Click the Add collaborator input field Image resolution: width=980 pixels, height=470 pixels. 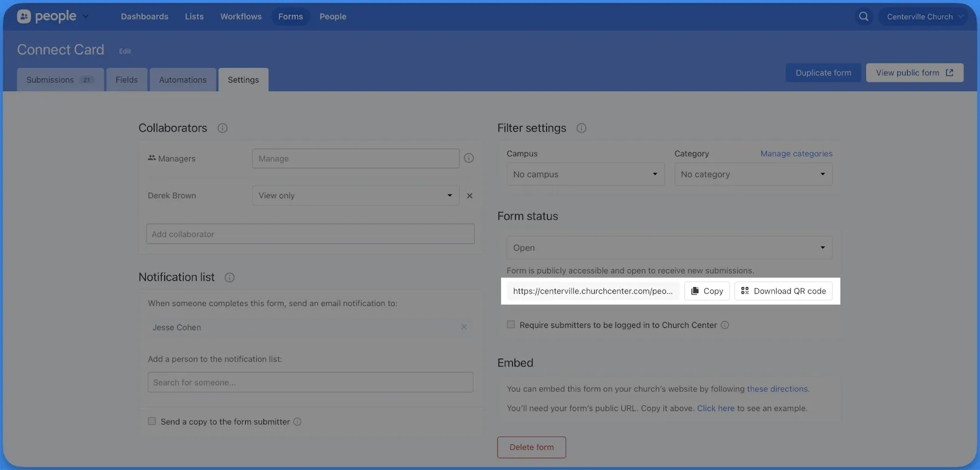pos(310,234)
